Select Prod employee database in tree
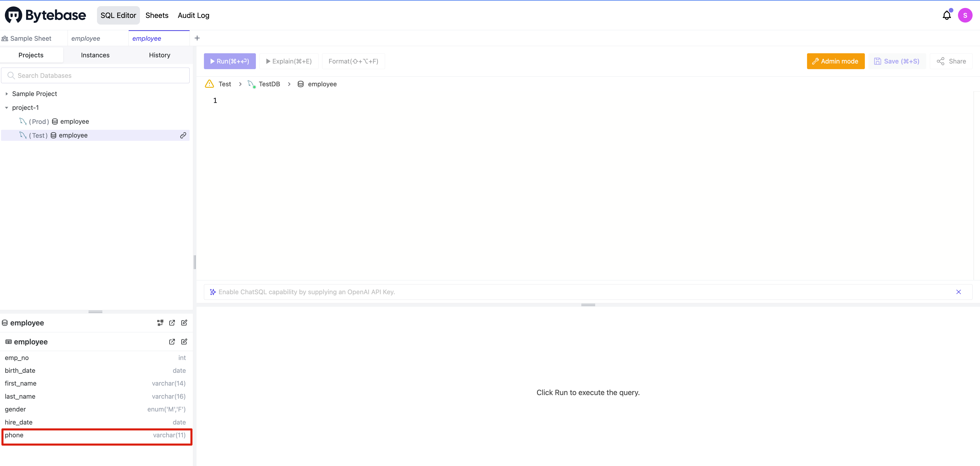Screen dimensions: 980x466 (x=74, y=122)
